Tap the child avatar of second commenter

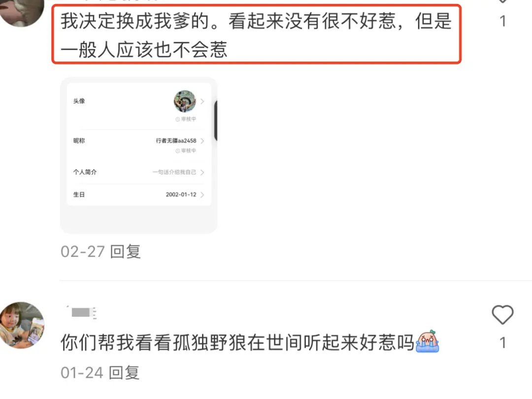click(x=22, y=325)
